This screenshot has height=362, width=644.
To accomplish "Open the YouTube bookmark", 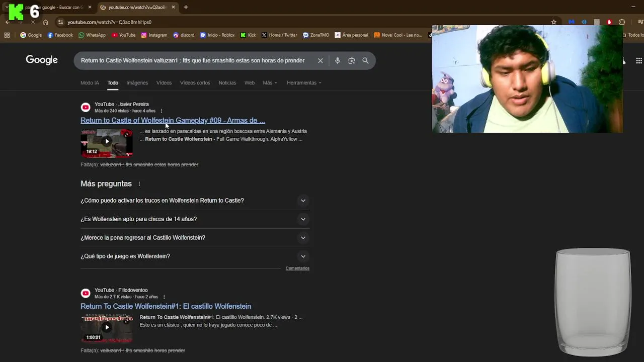I will [124, 35].
